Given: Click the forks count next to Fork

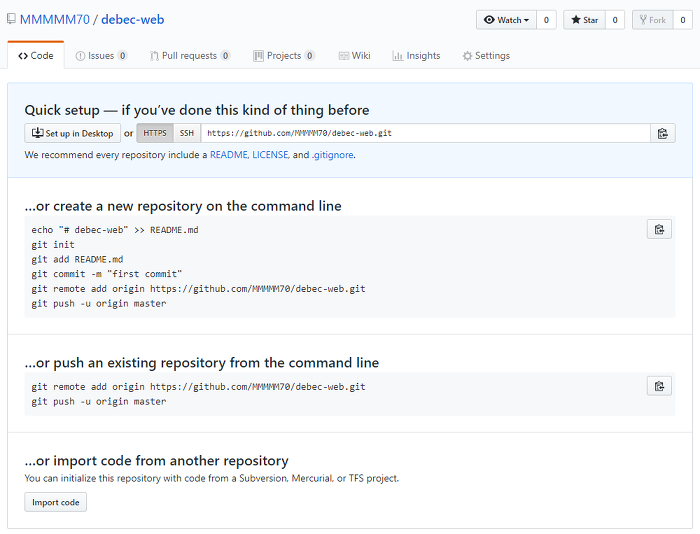Looking at the screenshot, I should [x=683, y=20].
